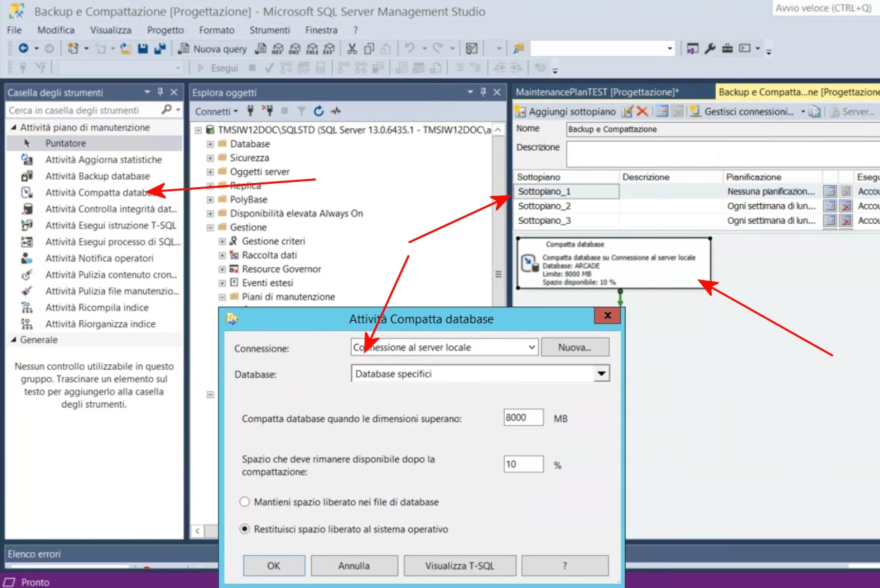
Task: Click the OK button in dialog
Action: (x=273, y=566)
